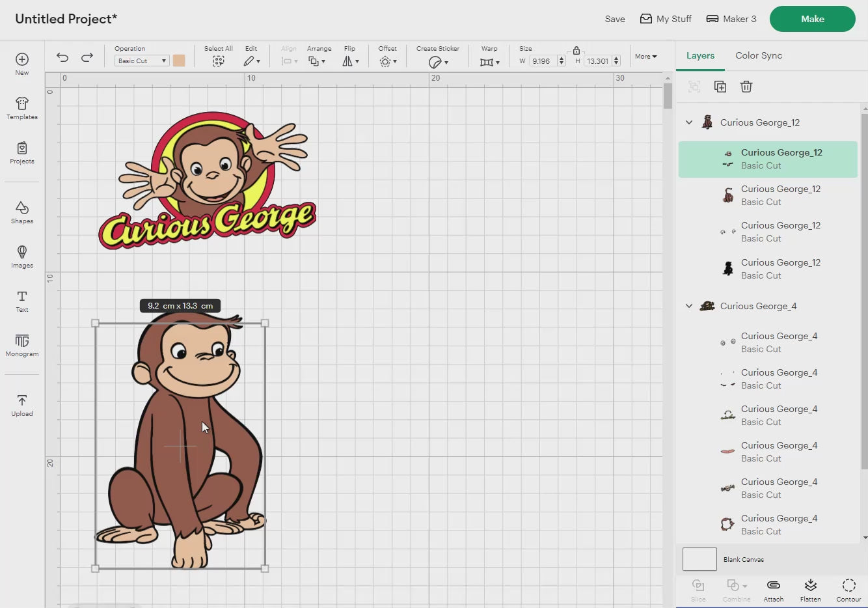The image size is (868, 608).
Task: Click the sitting monkey image on canvas
Action: tap(181, 440)
